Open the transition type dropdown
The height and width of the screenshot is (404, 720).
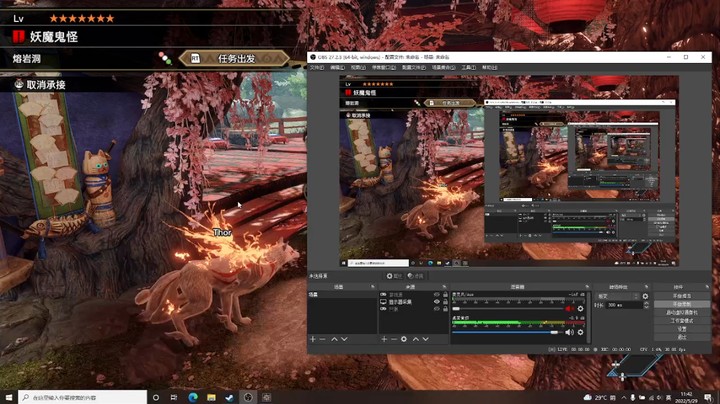pos(618,296)
